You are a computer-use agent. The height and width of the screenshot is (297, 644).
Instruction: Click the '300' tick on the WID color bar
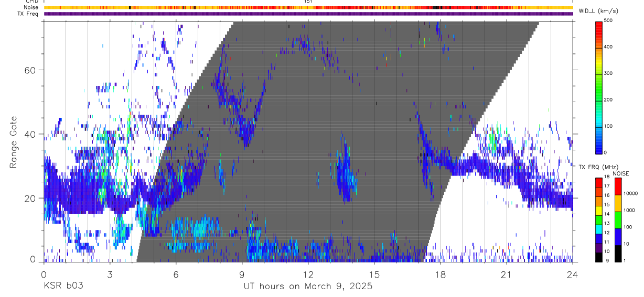click(609, 73)
